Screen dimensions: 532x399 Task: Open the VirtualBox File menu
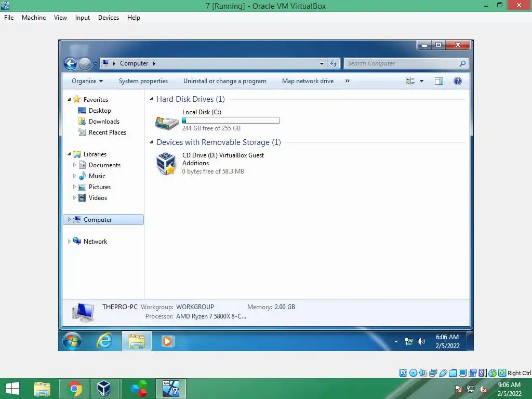pos(9,18)
